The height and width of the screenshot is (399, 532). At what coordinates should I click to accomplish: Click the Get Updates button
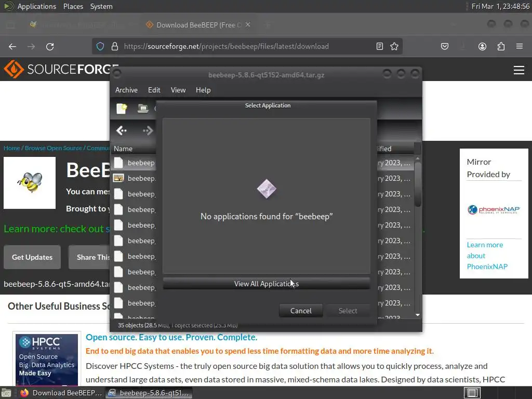32,257
